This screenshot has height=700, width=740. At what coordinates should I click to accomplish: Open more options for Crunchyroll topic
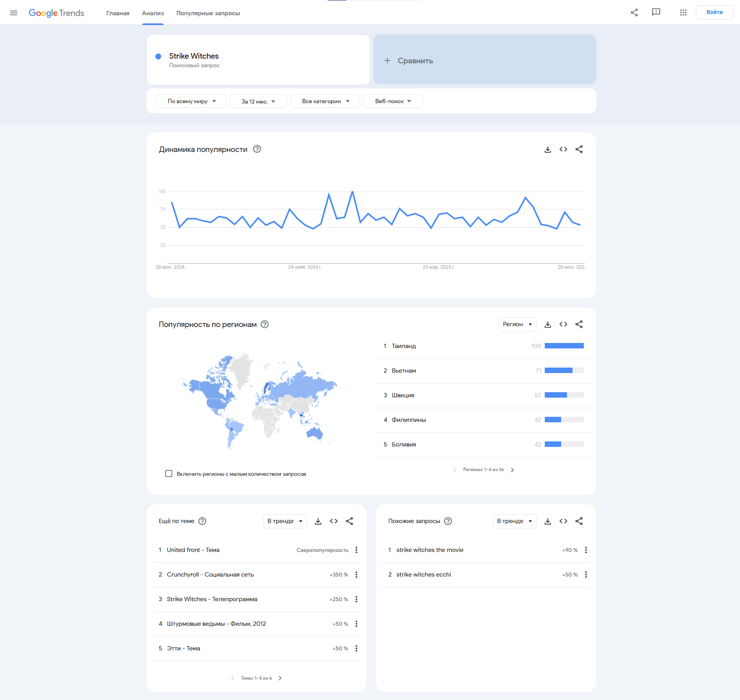pyautogui.click(x=357, y=575)
